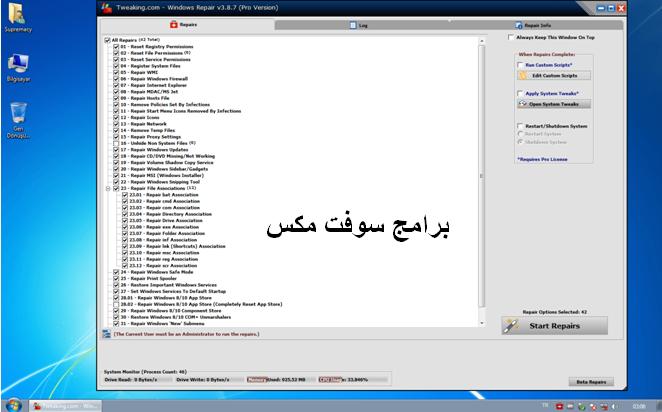Screen dimensions: 662x412
Task: Click the administrator notice icon below the list
Action: tap(106, 334)
